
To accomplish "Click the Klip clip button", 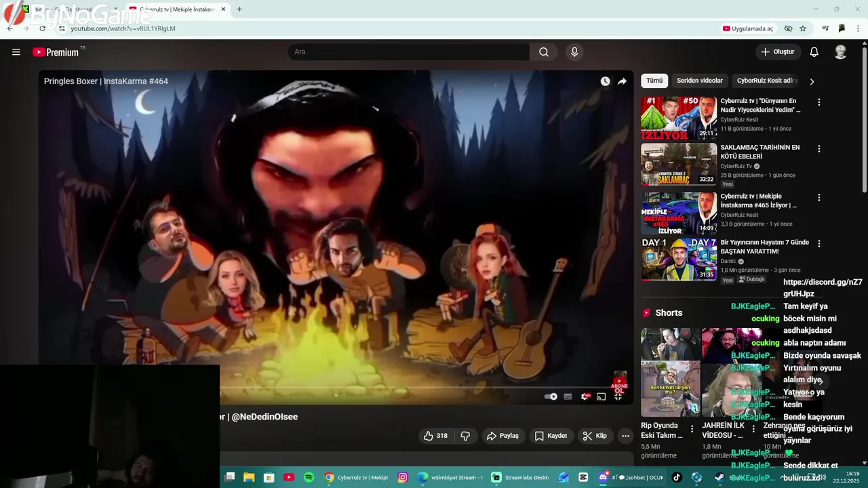I will pyautogui.click(x=595, y=436).
